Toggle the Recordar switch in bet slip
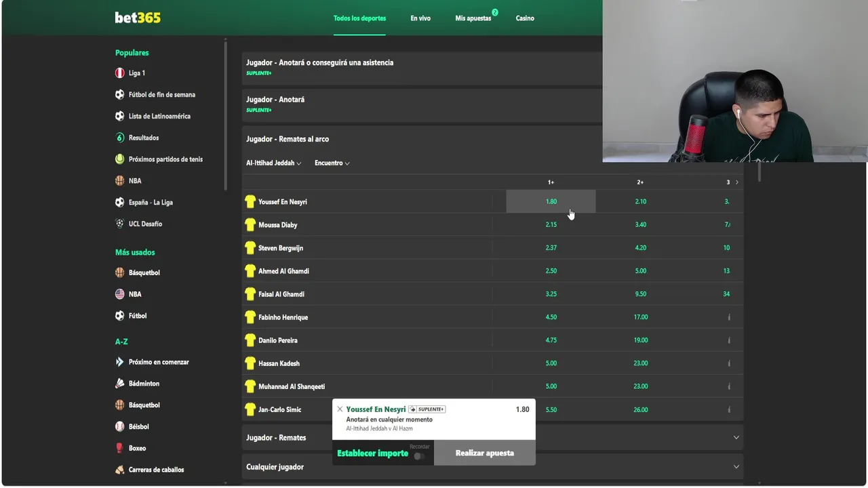 pos(419,456)
